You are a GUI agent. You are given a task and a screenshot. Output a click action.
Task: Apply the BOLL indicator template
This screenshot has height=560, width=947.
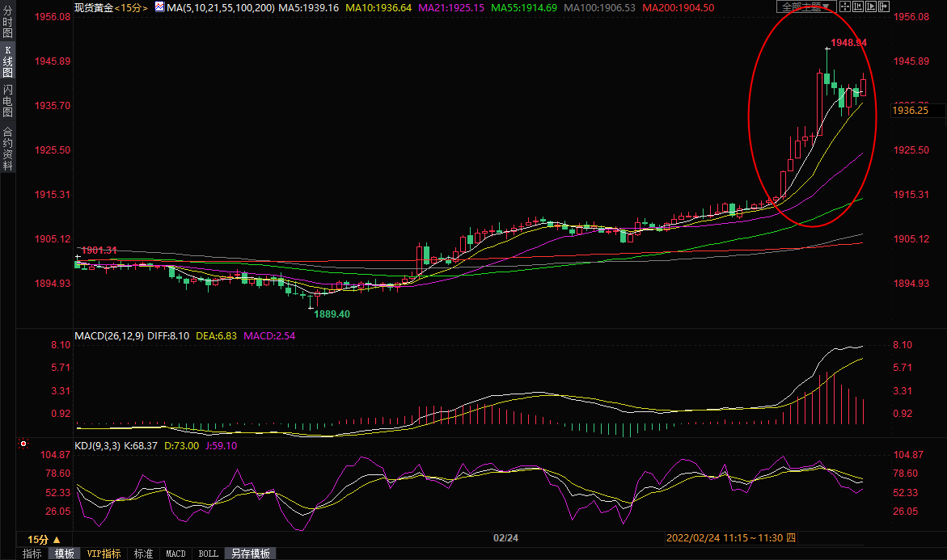point(208,554)
